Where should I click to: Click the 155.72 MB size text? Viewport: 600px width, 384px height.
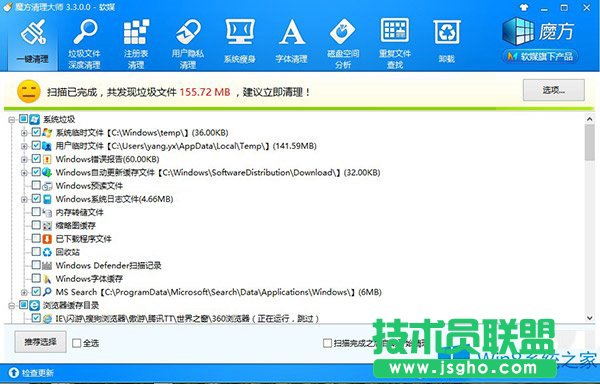(205, 92)
